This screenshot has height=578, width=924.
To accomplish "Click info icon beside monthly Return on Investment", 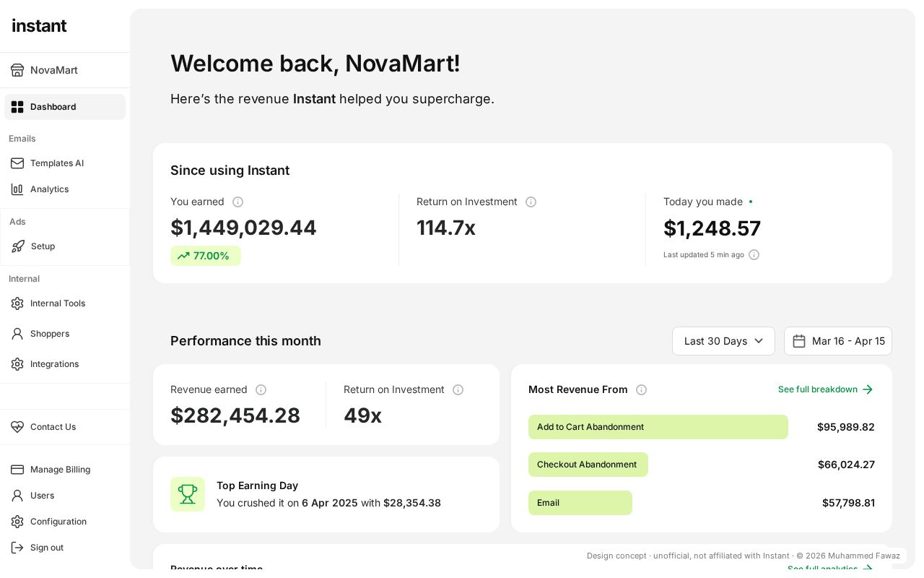I will click(x=458, y=390).
